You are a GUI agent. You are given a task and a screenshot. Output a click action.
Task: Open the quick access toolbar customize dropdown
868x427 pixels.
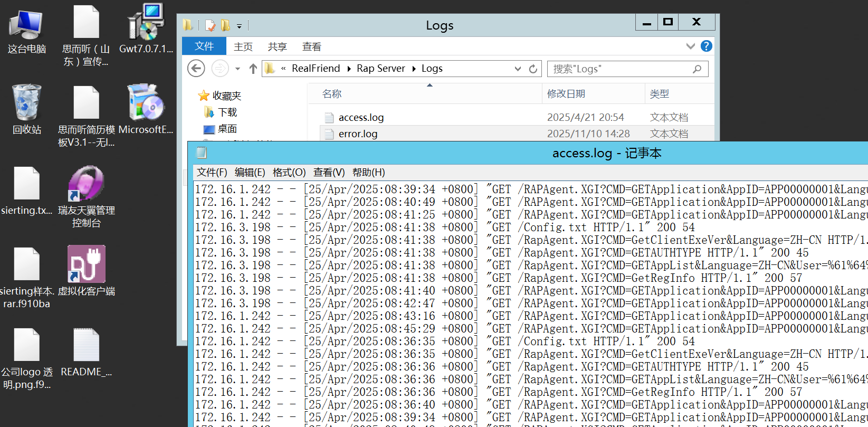[x=239, y=26]
